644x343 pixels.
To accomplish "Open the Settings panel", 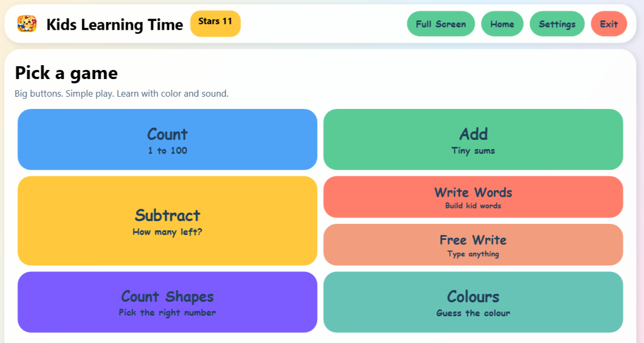I will [557, 24].
